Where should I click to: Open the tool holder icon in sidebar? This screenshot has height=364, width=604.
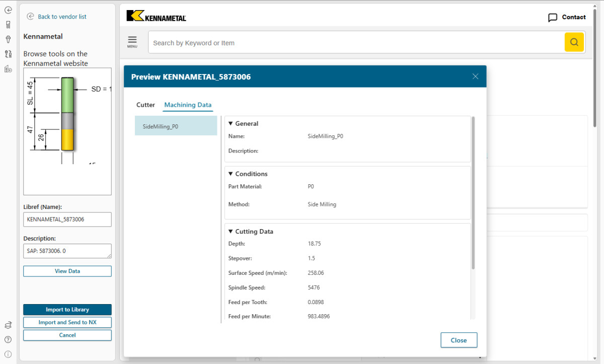(8, 39)
